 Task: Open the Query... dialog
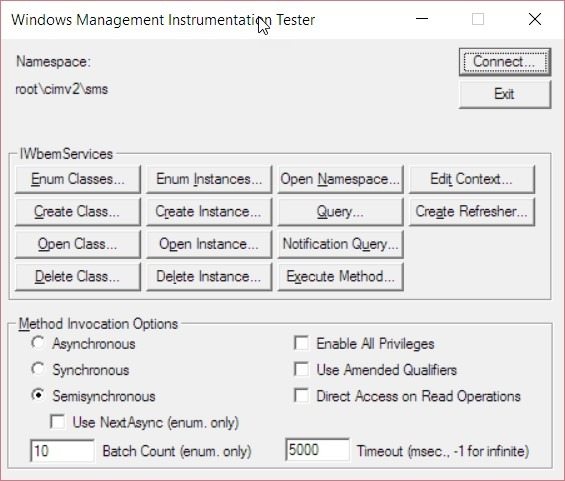click(340, 212)
